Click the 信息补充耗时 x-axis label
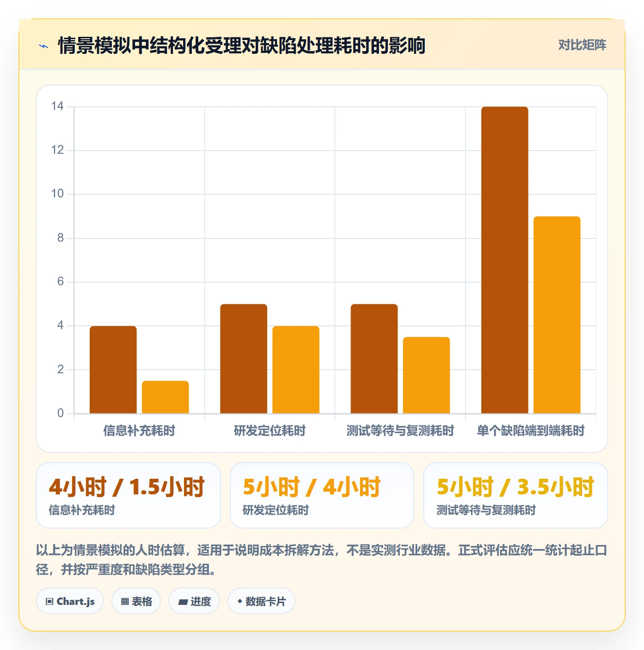This screenshot has height=650, width=644. pos(139,431)
